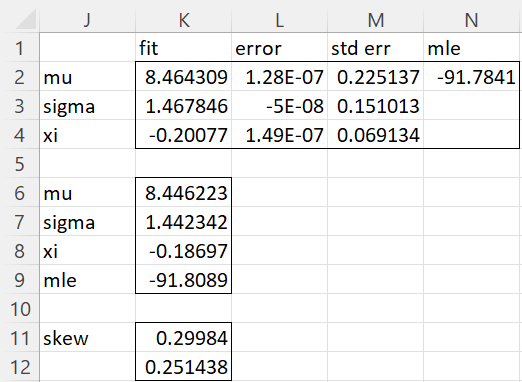Select cell with value 0.069134
Viewport: 522px width, 382px height.
[x=376, y=134]
